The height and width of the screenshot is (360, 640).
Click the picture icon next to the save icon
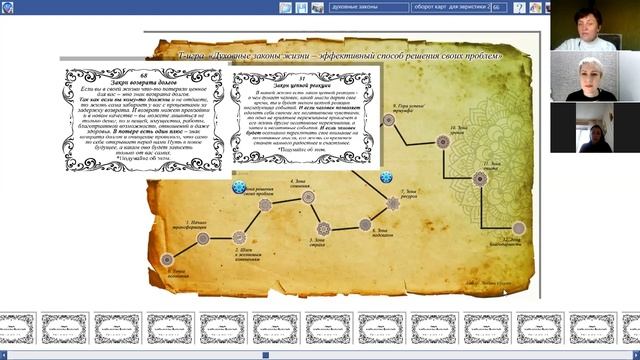coord(317,8)
